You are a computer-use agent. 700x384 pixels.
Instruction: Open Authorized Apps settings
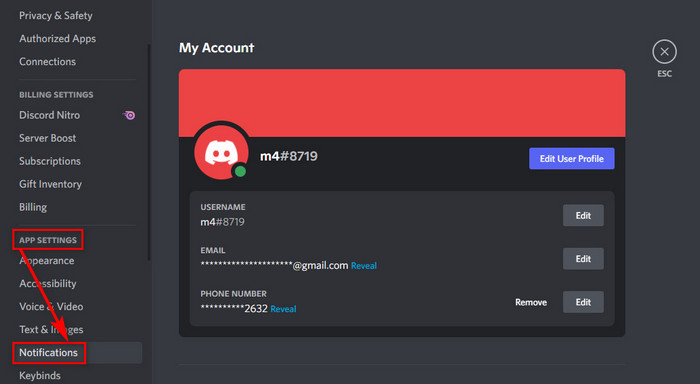pyautogui.click(x=57, y=38)
